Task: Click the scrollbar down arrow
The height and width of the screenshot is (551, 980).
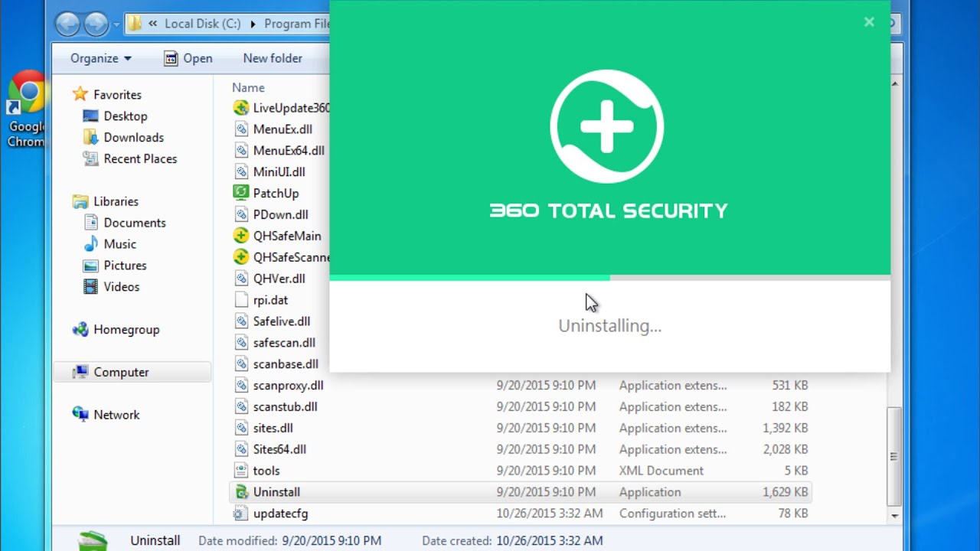Action: [x=893, y=516]
